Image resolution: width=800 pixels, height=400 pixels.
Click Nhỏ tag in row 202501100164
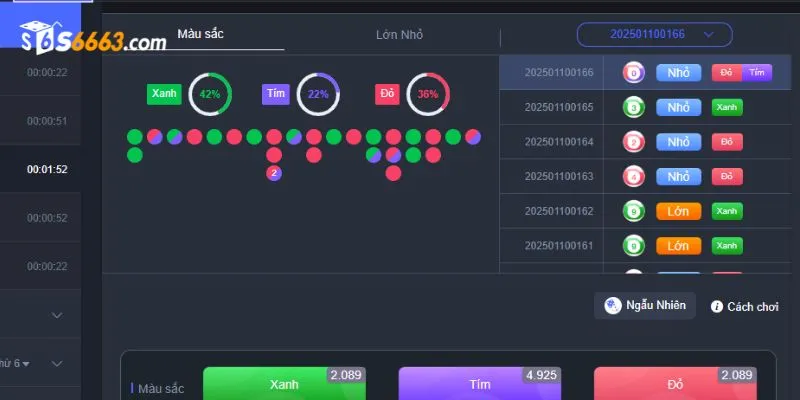click(x=679, y=142)
